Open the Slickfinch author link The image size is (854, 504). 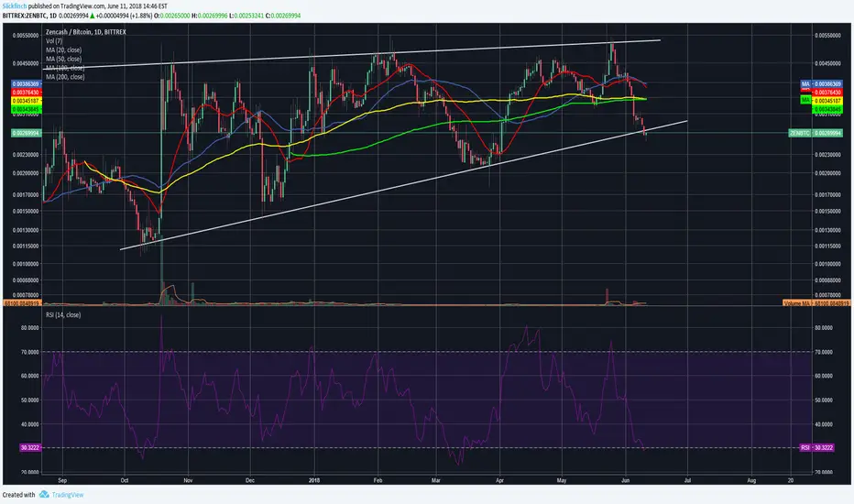coord(14,6)
